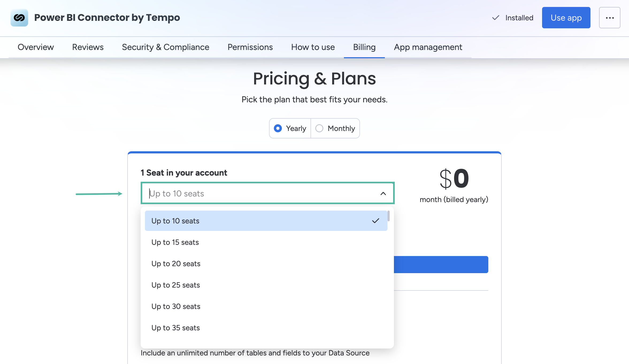The image size is (629, 364).
Task: Open the Overview tab
Action: (36, 47)
